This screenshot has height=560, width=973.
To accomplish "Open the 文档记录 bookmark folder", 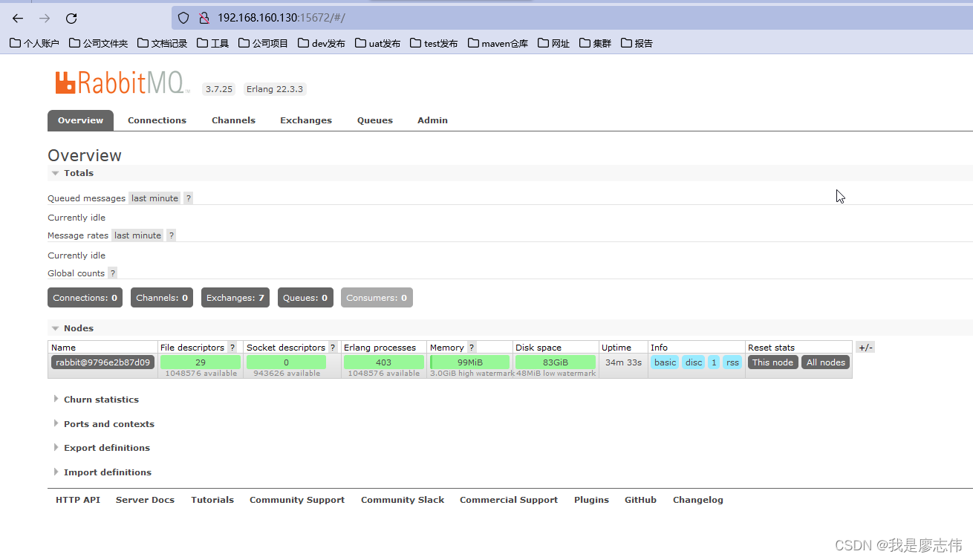I will coord(162,43).
